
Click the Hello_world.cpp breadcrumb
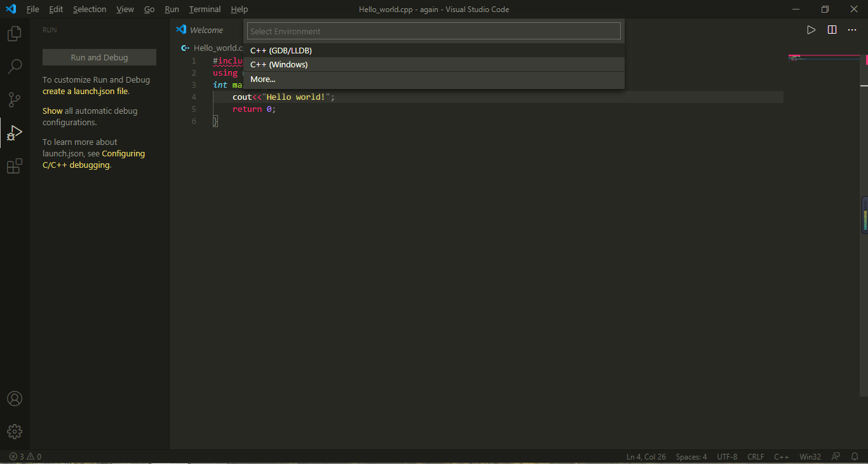[213, 48]
